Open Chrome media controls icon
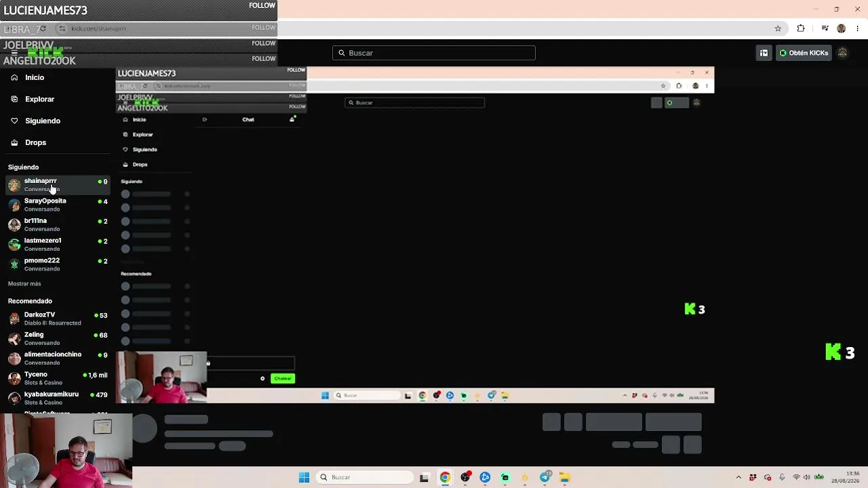Image resolution: width=868 pixels, height=488 pixels. coord(825,28)
